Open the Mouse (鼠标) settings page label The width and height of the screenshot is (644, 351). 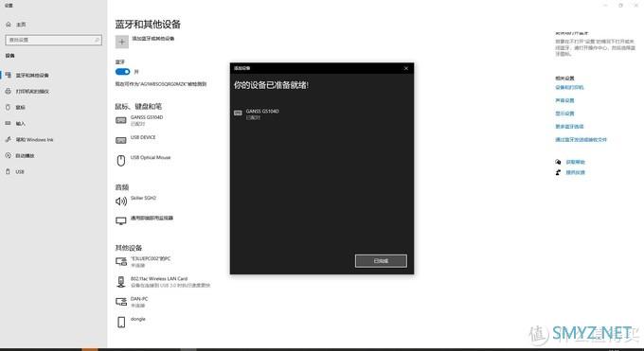click(x=20, y=108)
